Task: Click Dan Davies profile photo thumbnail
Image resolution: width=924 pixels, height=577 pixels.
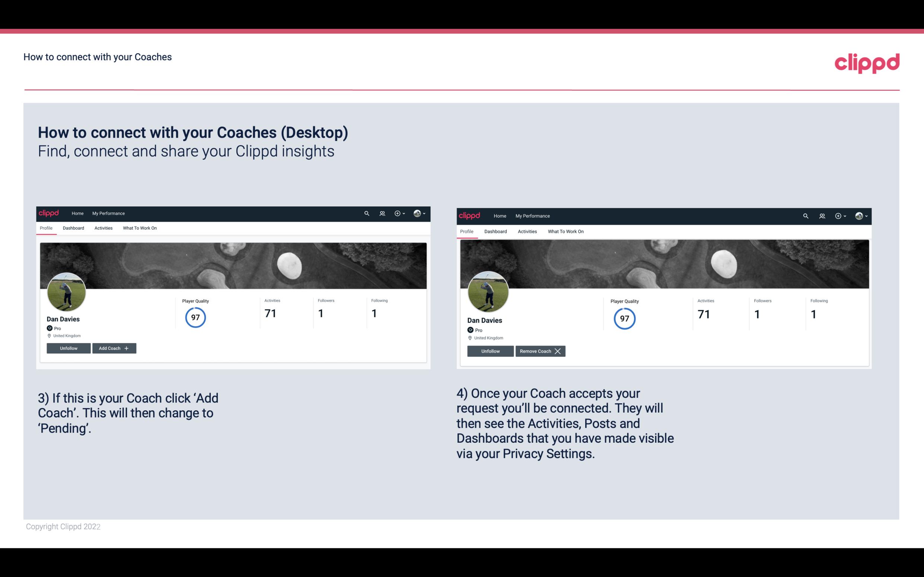Action: [66, 290]
